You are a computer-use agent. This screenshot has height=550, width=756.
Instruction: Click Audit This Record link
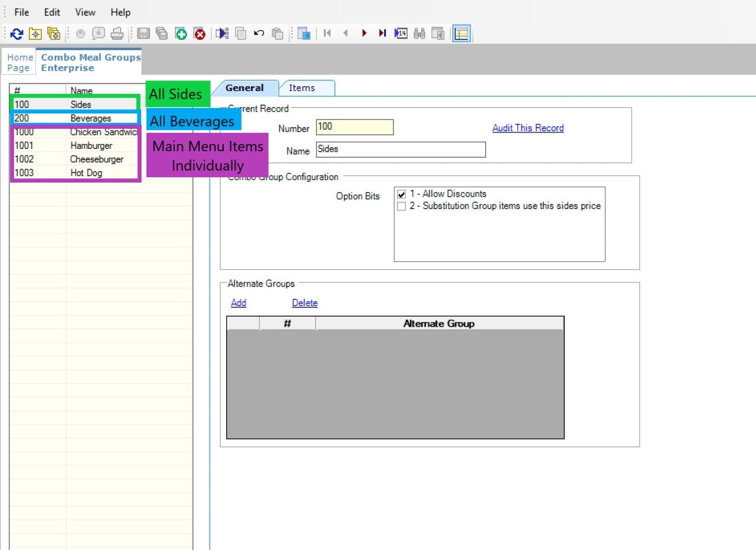(528, 128)
